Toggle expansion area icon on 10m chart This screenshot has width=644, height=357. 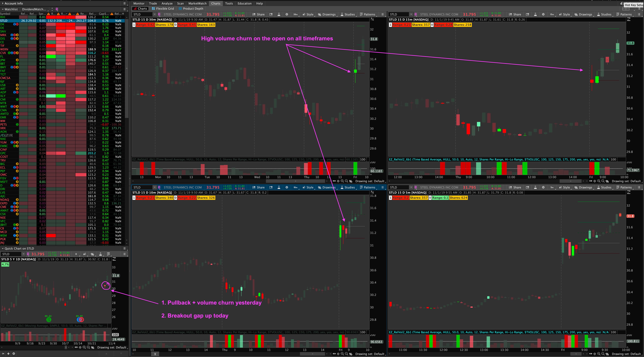[x=372, y=193]
